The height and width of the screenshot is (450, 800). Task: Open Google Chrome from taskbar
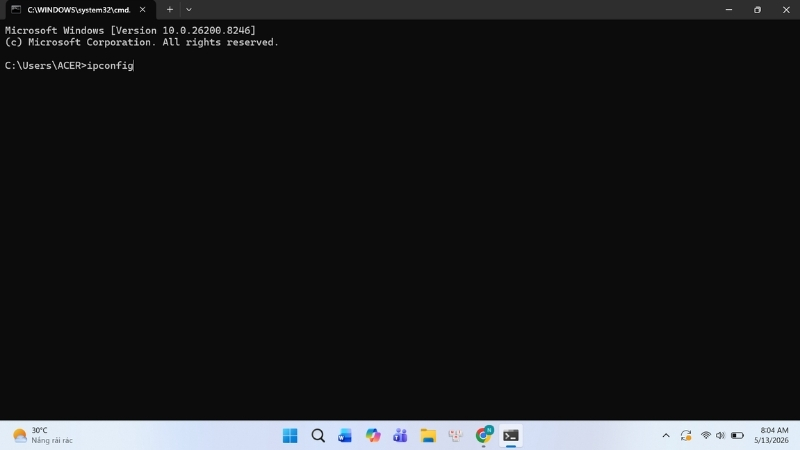point(483,436)
